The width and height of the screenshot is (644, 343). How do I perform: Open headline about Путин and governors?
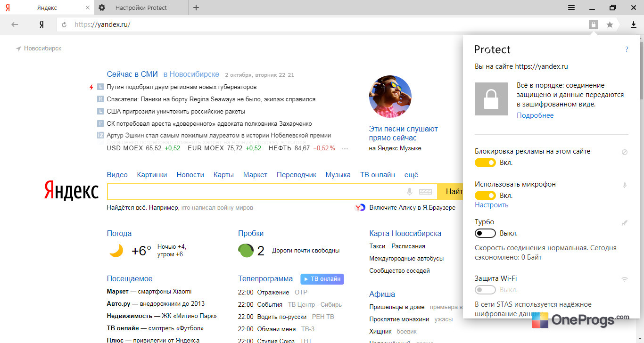click(182, 87)
